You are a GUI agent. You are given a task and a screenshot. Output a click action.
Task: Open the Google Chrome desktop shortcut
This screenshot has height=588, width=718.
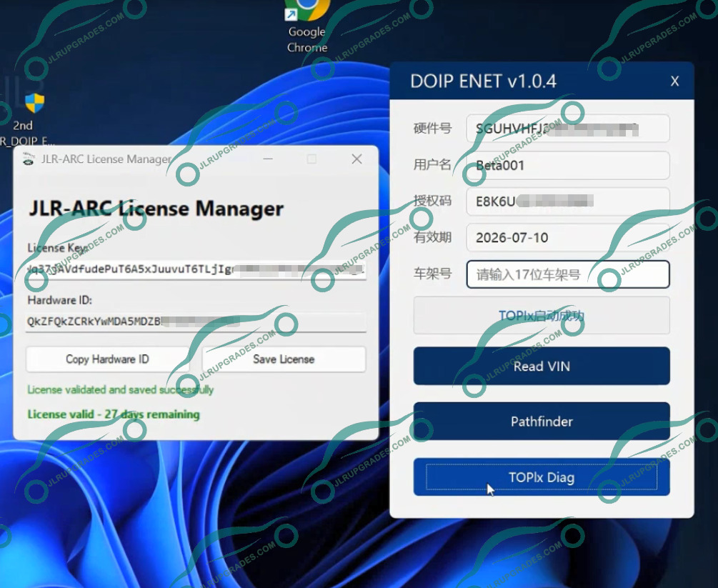pyautogui.click(x=306, y=27)
